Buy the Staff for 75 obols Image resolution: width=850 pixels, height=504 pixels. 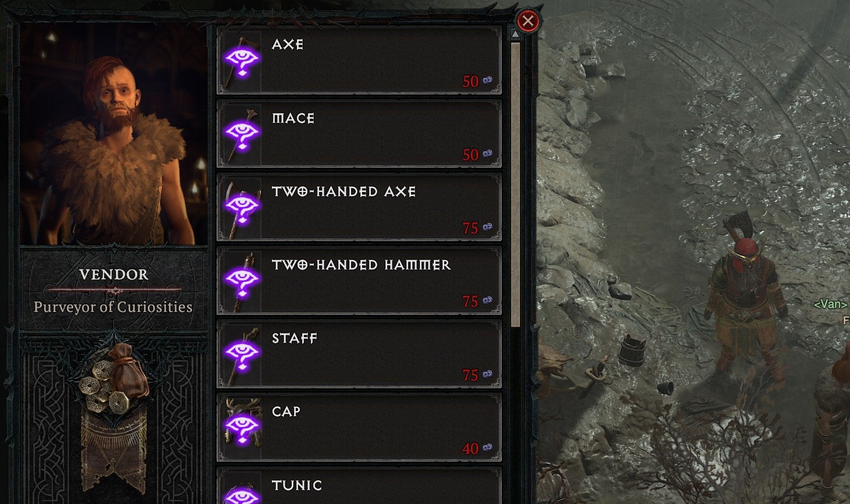359,354
